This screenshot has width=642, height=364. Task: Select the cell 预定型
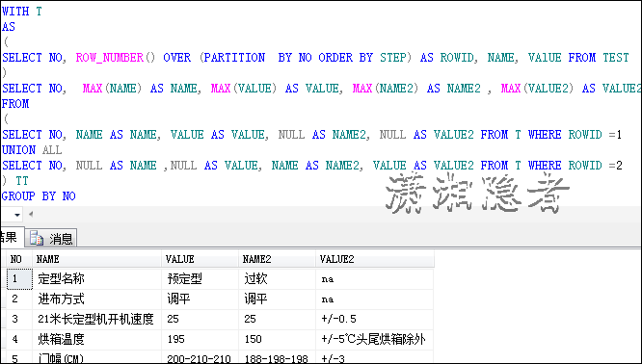pos(201,279)
